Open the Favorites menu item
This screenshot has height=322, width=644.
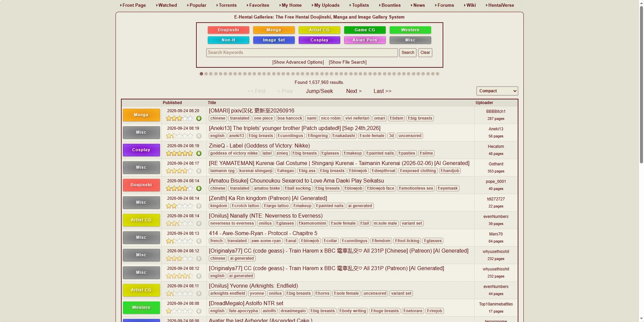pyautogui.click(x=259, y=5)
